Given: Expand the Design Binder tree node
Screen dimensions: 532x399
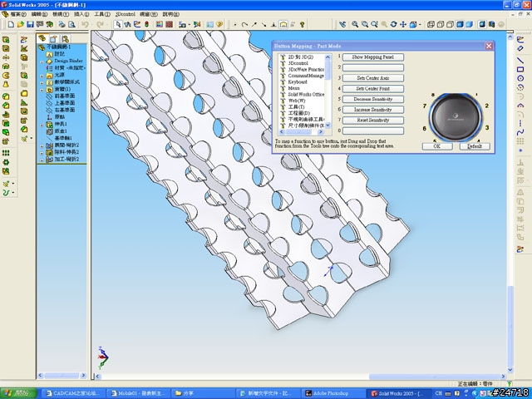Looking at the screenshot, I should (x=42, y=62).
